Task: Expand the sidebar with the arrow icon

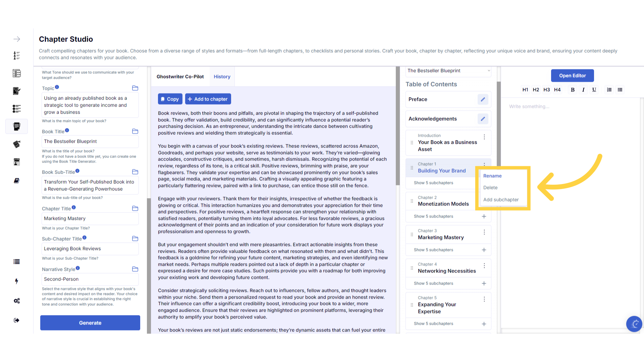Action: click(x=17, y=39)
